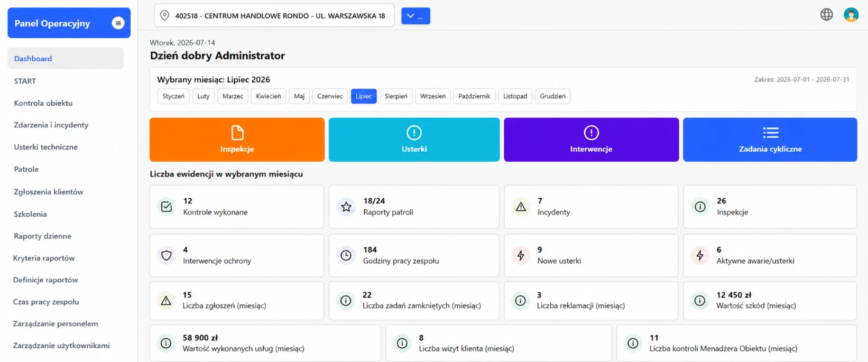
Task: Open the blue Zadania cykliczne tile
Action: [x=770, y=140]
